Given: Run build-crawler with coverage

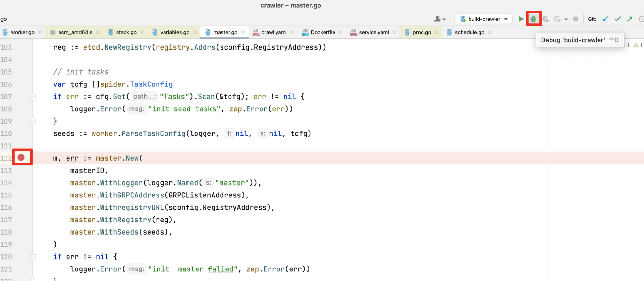Looking at the screenshot, I should coord(546,19).
